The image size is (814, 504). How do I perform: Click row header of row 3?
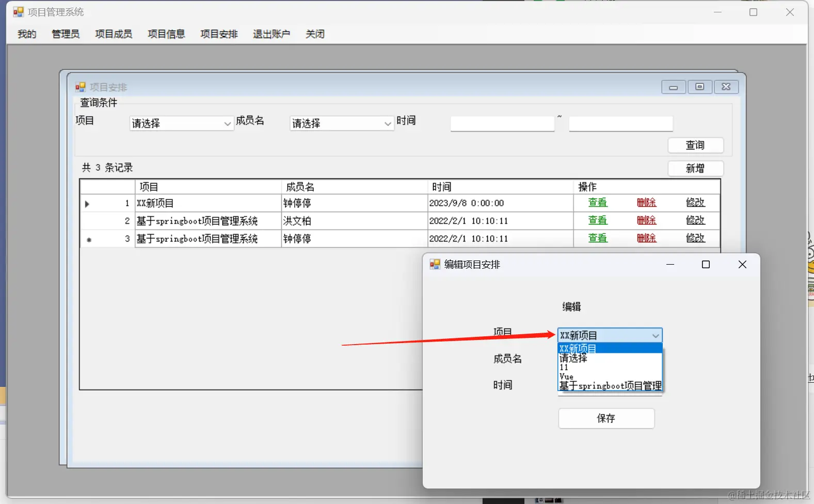[107, 239]
